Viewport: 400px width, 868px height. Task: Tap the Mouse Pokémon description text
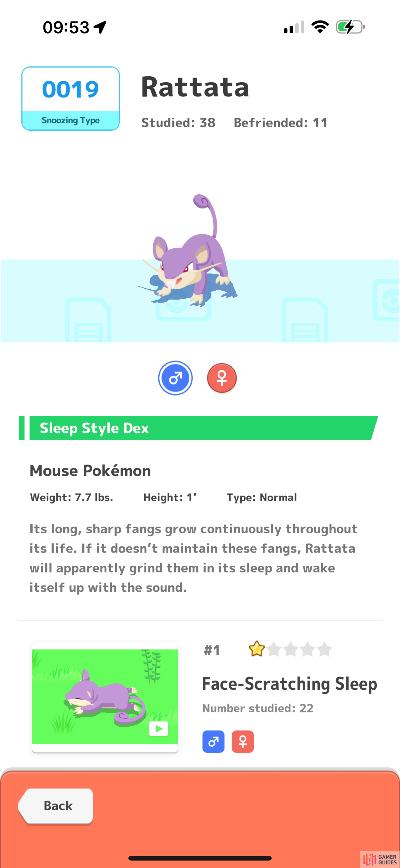click(193, 558)
